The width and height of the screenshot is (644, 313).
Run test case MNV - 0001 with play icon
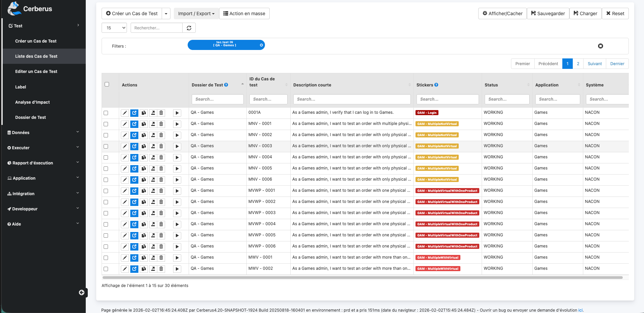177,124
